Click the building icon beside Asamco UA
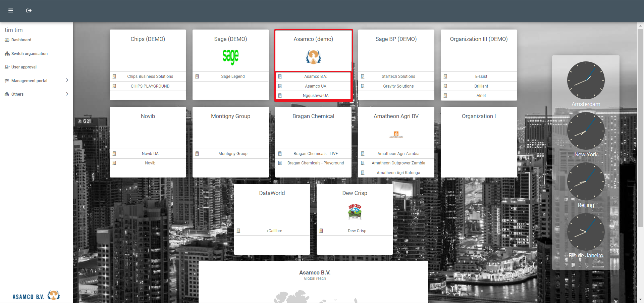 coord(280,86)
